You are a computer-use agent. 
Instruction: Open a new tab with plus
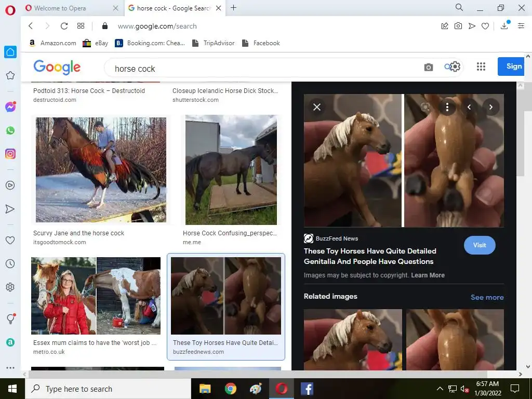[x=233, y=8]
